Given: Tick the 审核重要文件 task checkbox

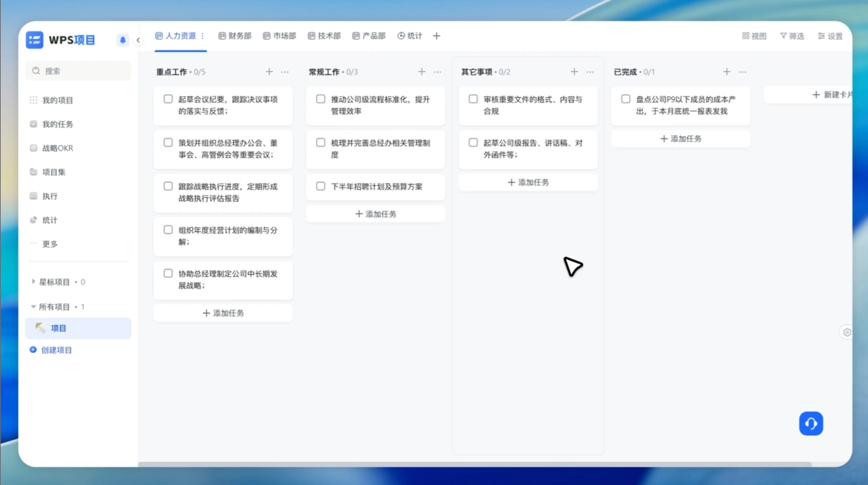Looking at the screenshot, I should tap(473, 100).
